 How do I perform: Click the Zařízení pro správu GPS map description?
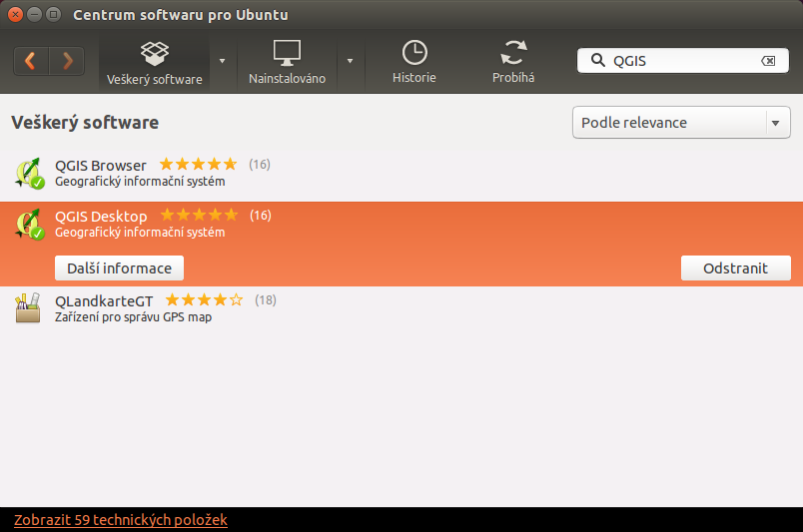tap(133, 317)
